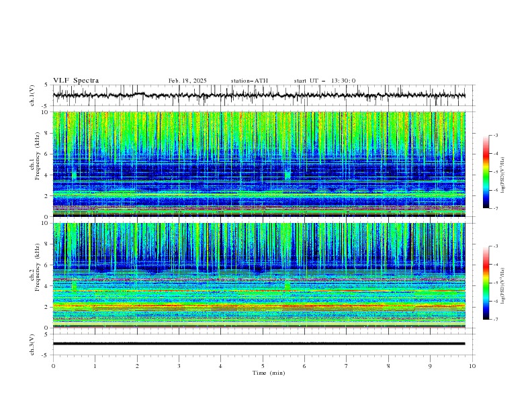Click the 'VLF Spectra' title text
Screen dimensions: 532x411
[x=76, y=81]
